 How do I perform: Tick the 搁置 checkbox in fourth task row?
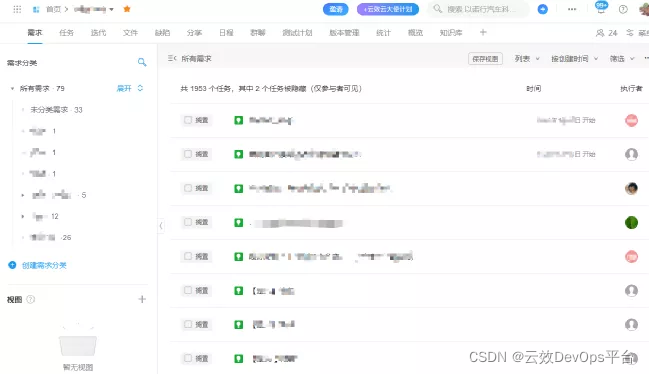188,222
